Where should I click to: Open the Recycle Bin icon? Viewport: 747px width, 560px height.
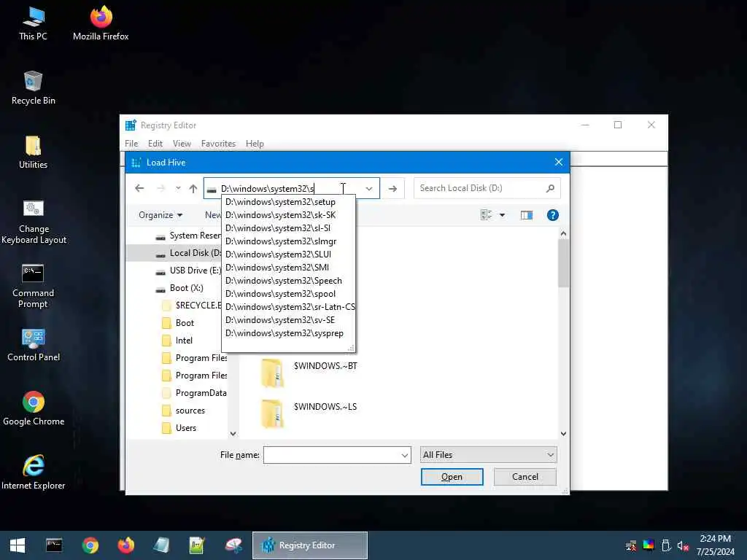34,88
